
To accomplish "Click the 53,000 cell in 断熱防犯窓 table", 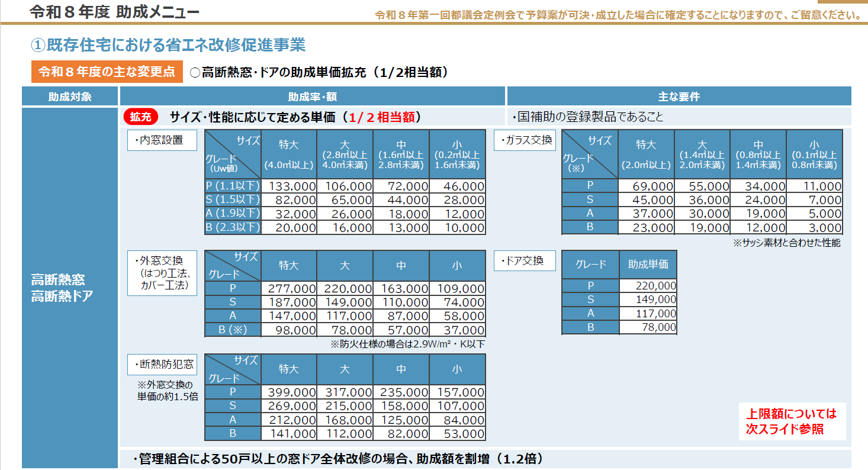I will pos(457,434).
